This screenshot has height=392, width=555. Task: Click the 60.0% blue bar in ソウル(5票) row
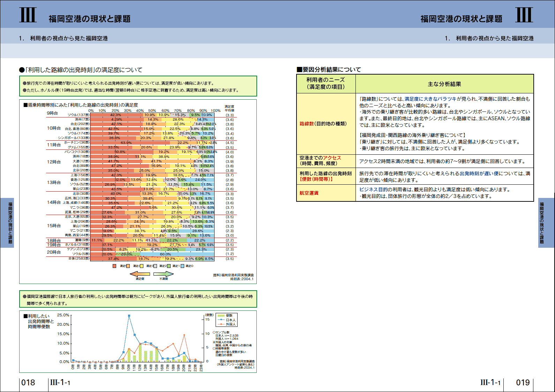(177, 254)
